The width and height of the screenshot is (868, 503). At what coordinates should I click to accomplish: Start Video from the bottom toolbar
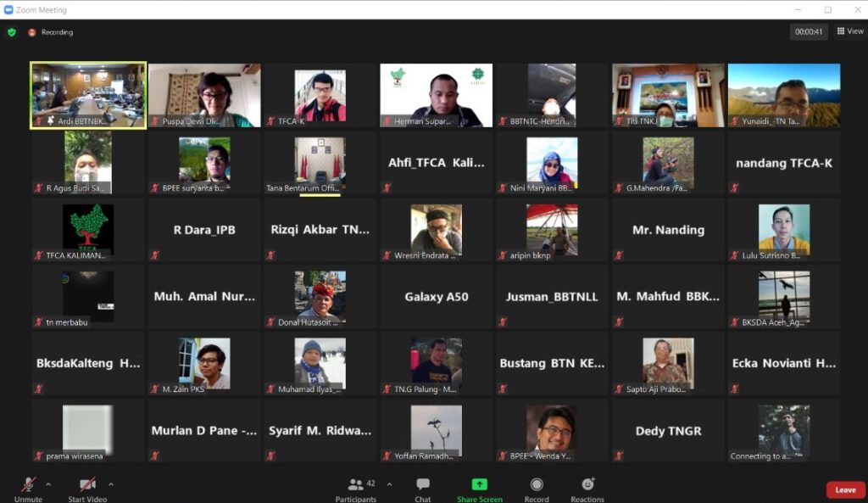point(87,487)
